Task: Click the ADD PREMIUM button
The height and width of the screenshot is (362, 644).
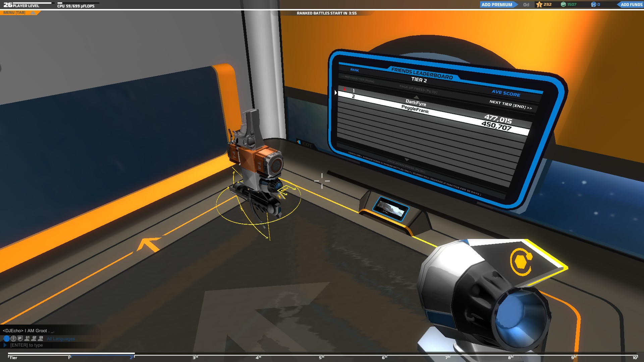Action: point(497,5)
